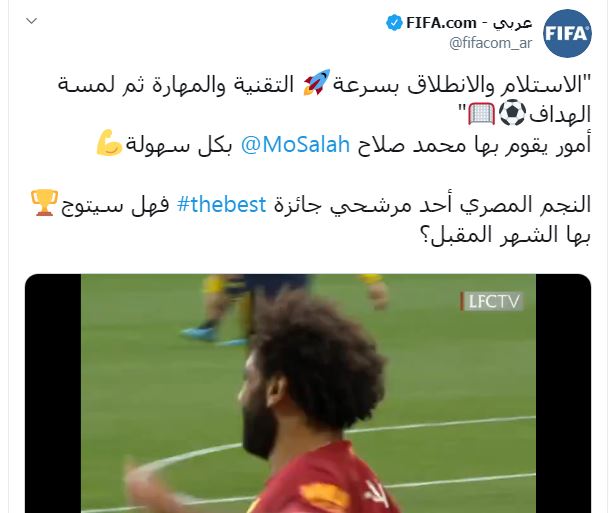Click the blue verified badge

pyautogui.click(x=394, y=23)
